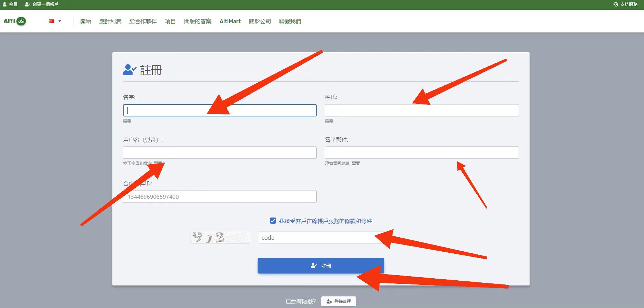This screenshot has height=308, width=644.
Task: Click the add-user icon next to 創建一個帳戶
Action: point(27,4)
